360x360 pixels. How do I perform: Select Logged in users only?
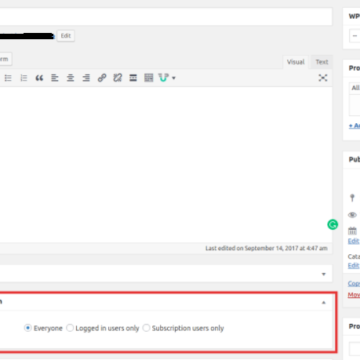70,328
